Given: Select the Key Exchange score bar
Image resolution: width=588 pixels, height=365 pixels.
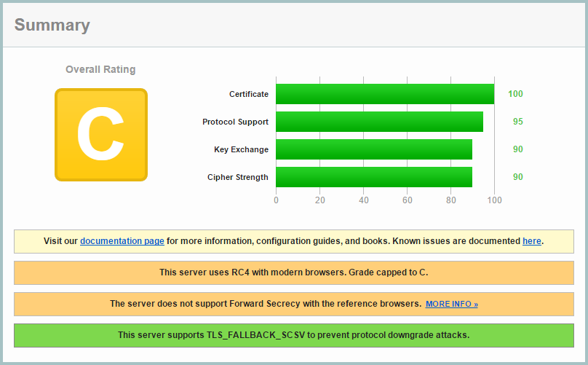Looking at the screenshot, I should [x=373, y=149].
